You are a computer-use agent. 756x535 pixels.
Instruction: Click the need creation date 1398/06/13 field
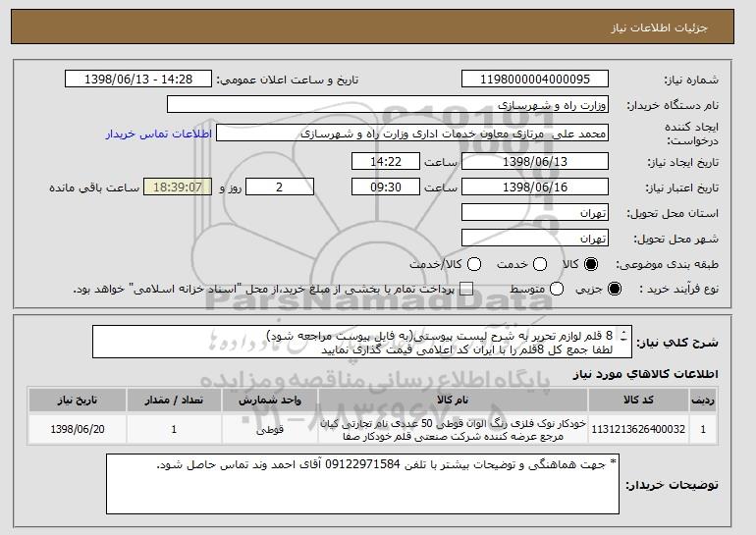point(535,161)
